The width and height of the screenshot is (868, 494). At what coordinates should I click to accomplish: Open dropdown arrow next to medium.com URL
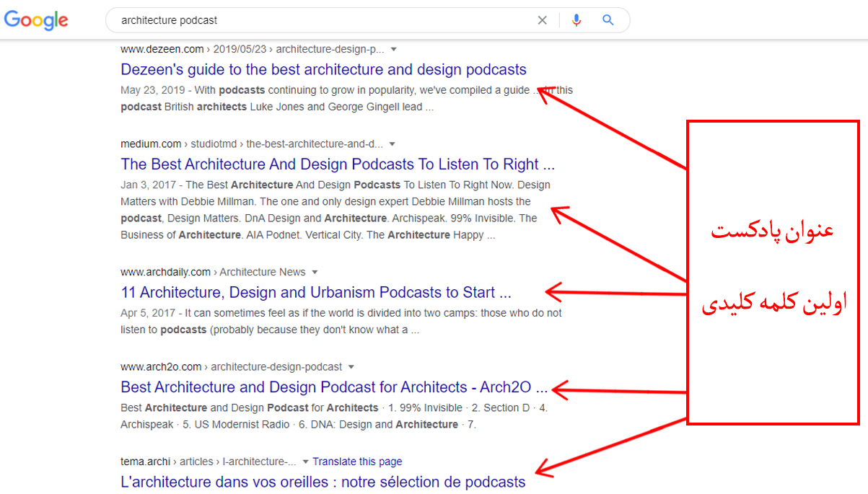(x=392, y=144)
